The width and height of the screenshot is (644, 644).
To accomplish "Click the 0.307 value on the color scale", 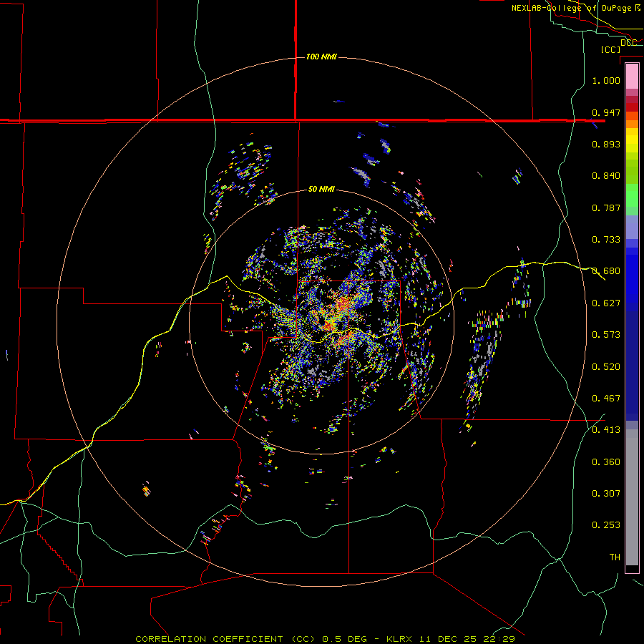I will pyautogui.click(x=606, y=494).
